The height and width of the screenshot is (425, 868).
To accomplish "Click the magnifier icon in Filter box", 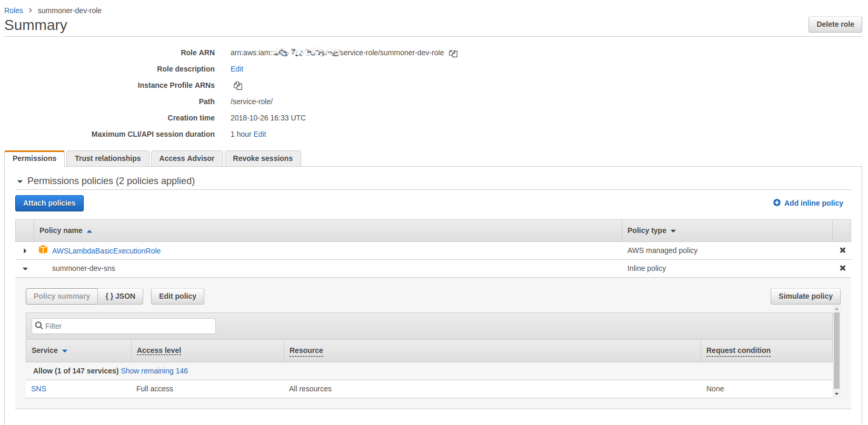I will tap(39, 326).
